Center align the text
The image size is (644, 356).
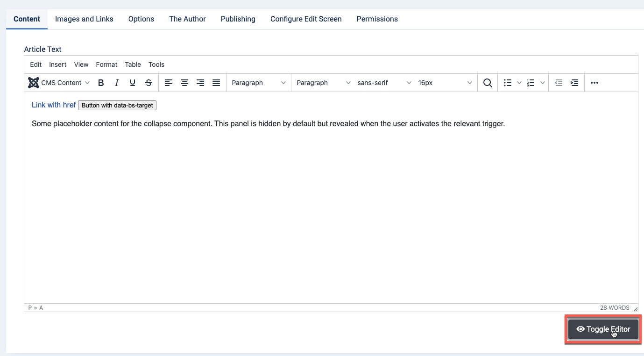click(x=184, y=83)
